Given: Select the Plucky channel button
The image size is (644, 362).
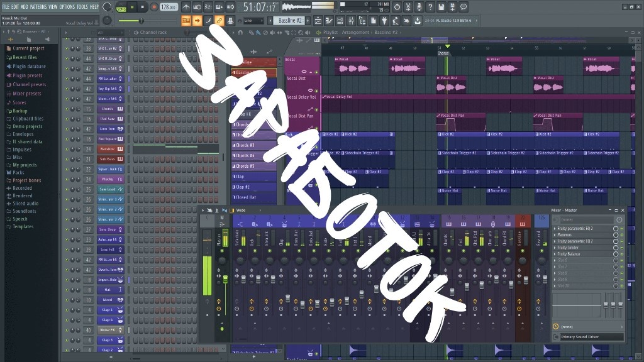Looking at the screenshot, I should [x=110, y=179].
